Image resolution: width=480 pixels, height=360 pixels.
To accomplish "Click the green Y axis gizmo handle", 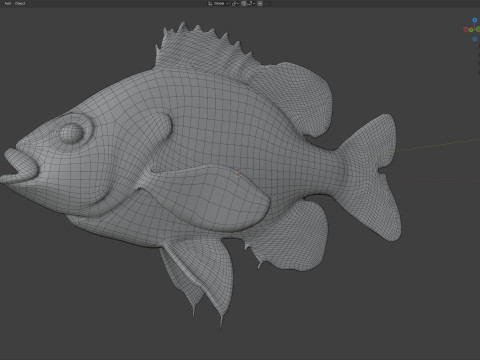I will click(471, 30).
